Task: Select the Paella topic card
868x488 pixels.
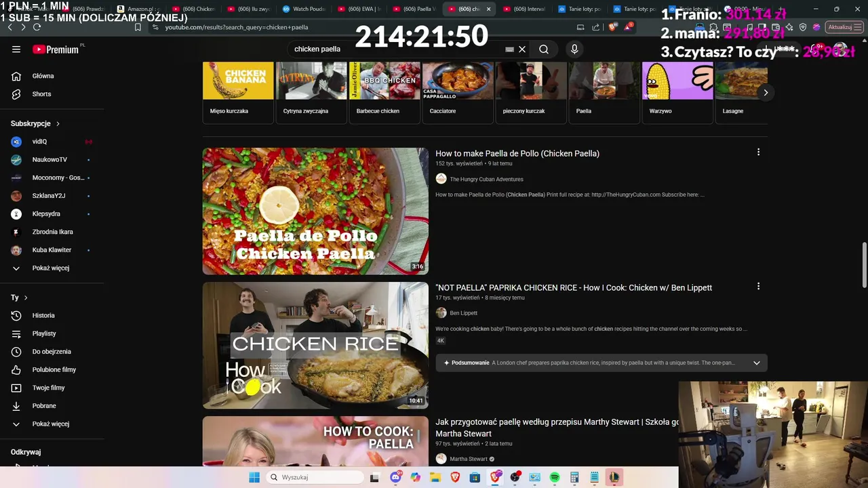Action: tap(604, 92)
